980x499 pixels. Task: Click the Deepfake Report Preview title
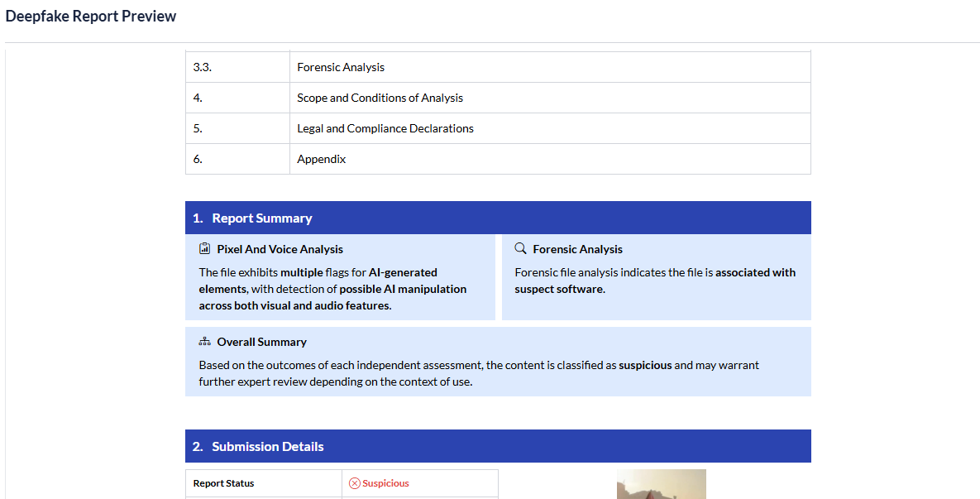[91, 17]
